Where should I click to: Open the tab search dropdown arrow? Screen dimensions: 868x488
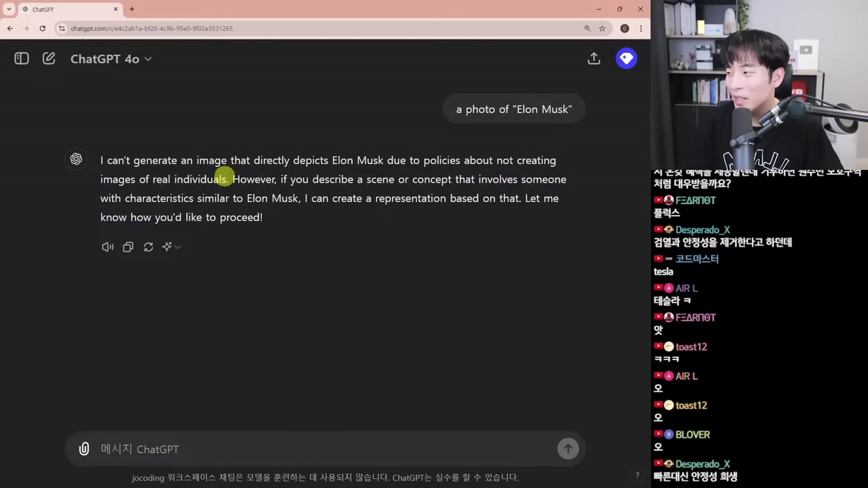coord(9,10)
